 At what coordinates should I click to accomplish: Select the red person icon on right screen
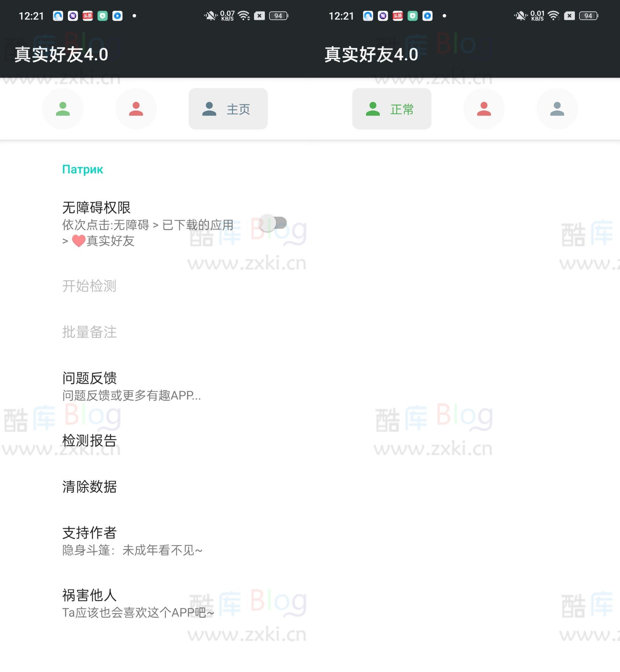coord(484,108)
